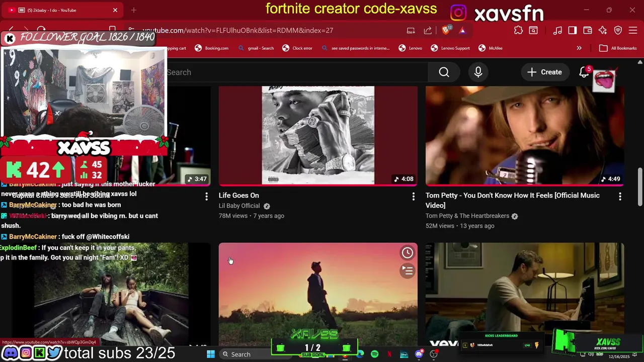
Task: Open gmail - Search bookmark
Action: 256,48
